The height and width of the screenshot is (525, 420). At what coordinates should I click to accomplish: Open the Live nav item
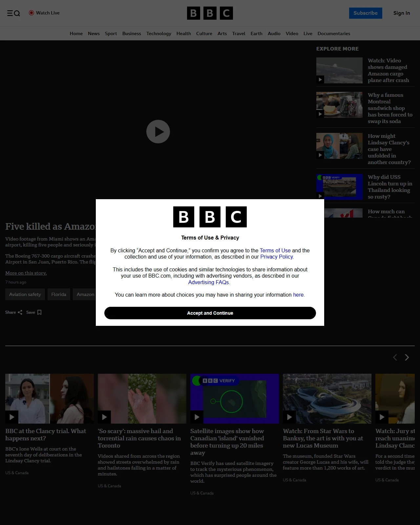[308, 33]
